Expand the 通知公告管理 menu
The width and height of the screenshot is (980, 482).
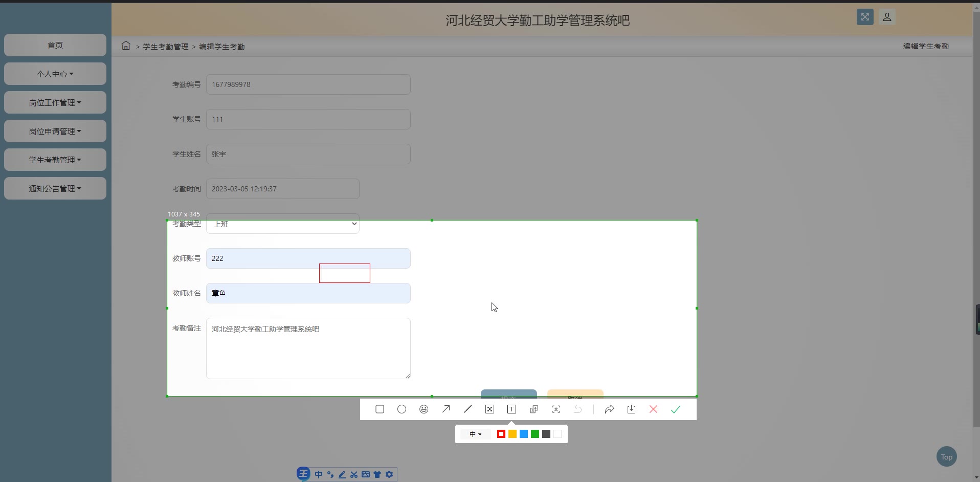pyautogui.click(x=55, y=188)
